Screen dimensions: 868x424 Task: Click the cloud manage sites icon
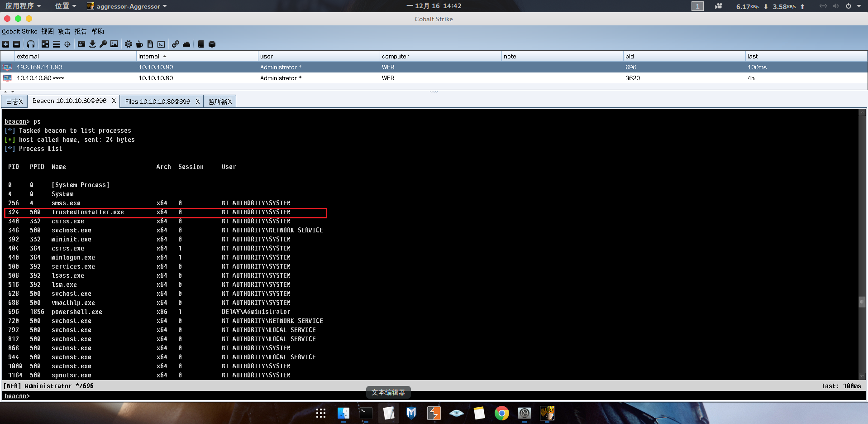186,44
